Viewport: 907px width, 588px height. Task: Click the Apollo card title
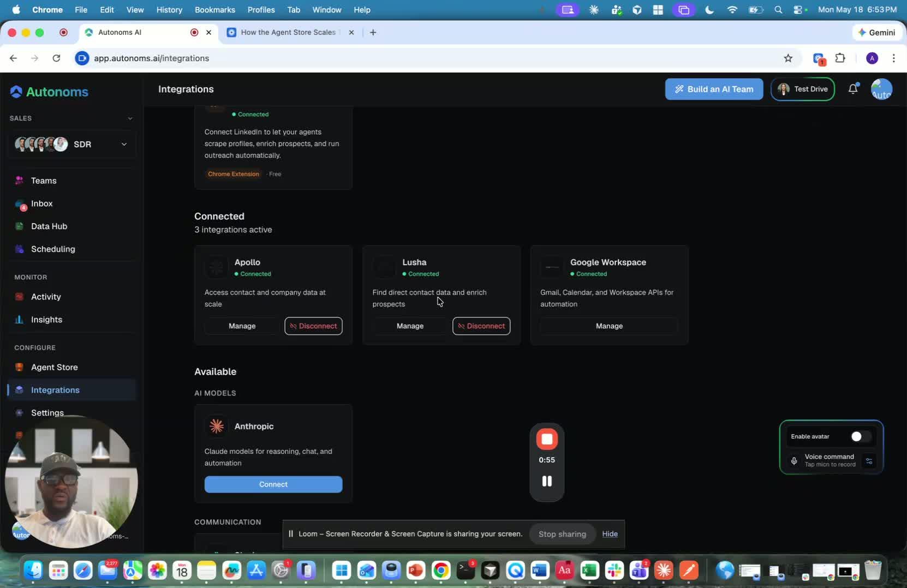tap(247, 262)
